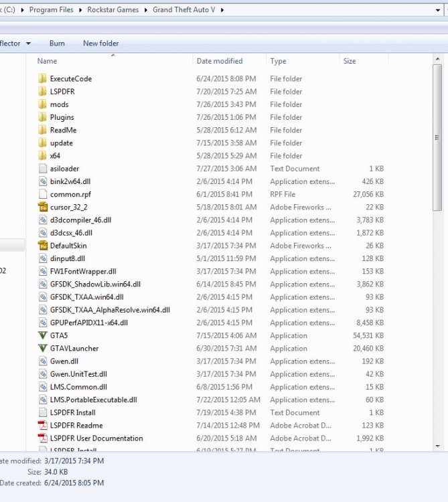Click the cursor_32_2 Fireworks file icon
Viewport: 448px width, 502px height.
[43, 207]
